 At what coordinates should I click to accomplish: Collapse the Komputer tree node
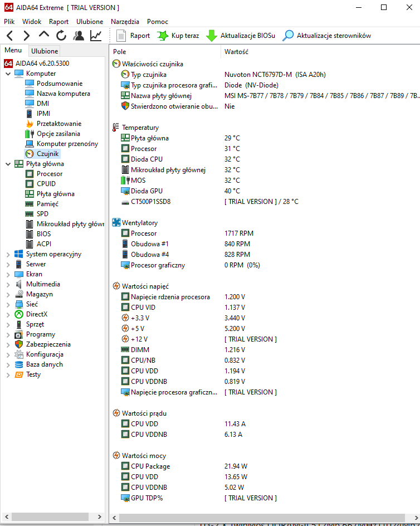[8, 74]
